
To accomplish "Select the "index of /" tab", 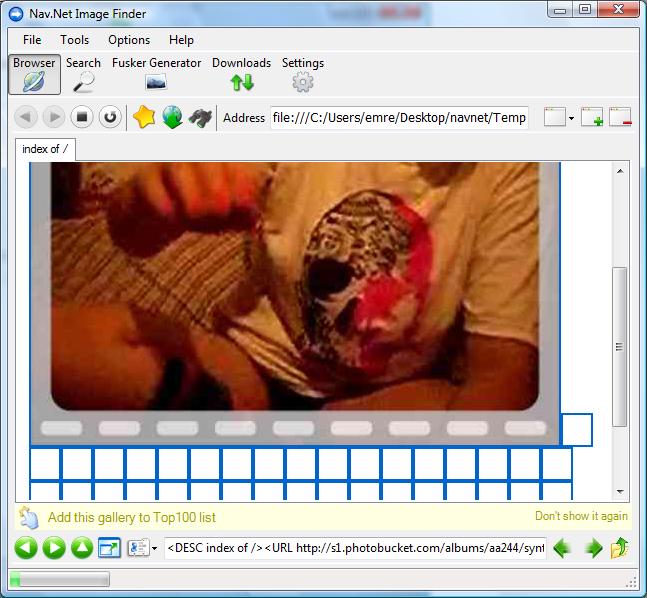I will [x=45, y=149].
